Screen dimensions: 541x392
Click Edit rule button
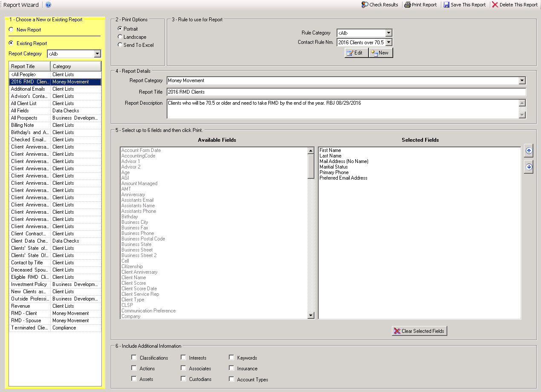coord(356,53)
